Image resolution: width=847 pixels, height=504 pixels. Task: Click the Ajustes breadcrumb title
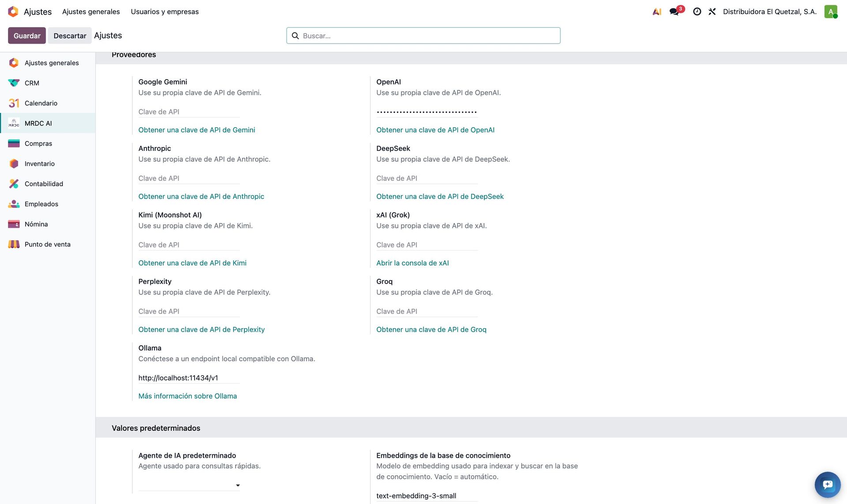point(108,36)
